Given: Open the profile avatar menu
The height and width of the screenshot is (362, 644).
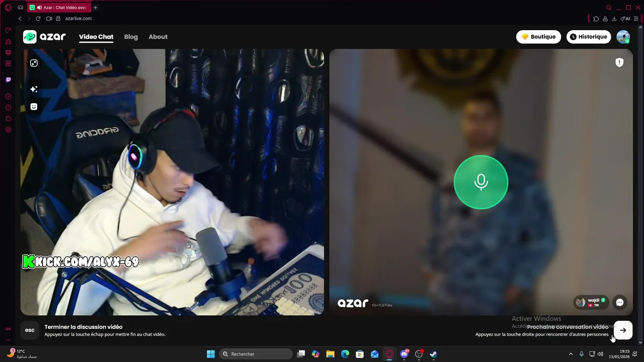Looking at the screenshot, I should click(623, 37).
